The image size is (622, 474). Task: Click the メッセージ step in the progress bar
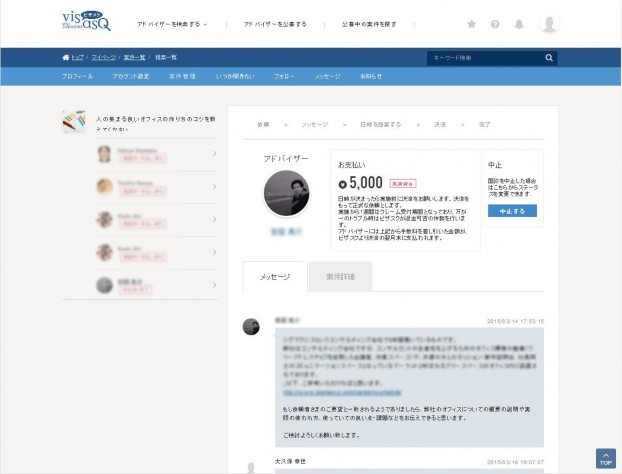[x=315, y=125]
